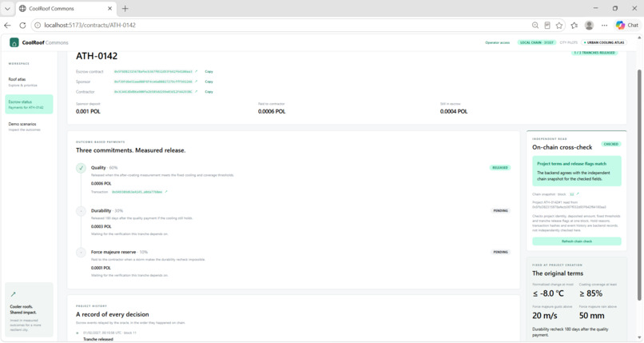Open the browser profile avatar

pyautogui.click(x=589, y=25)
